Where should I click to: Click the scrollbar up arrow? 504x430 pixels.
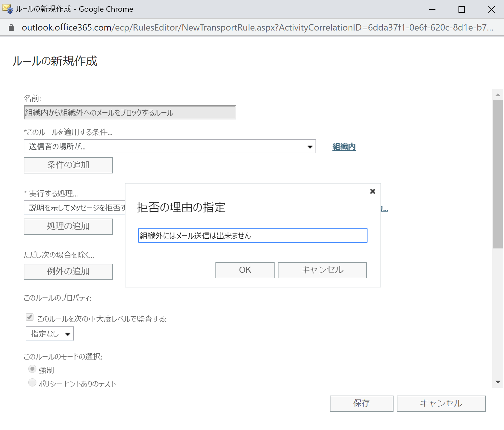[x=498, y=95]
